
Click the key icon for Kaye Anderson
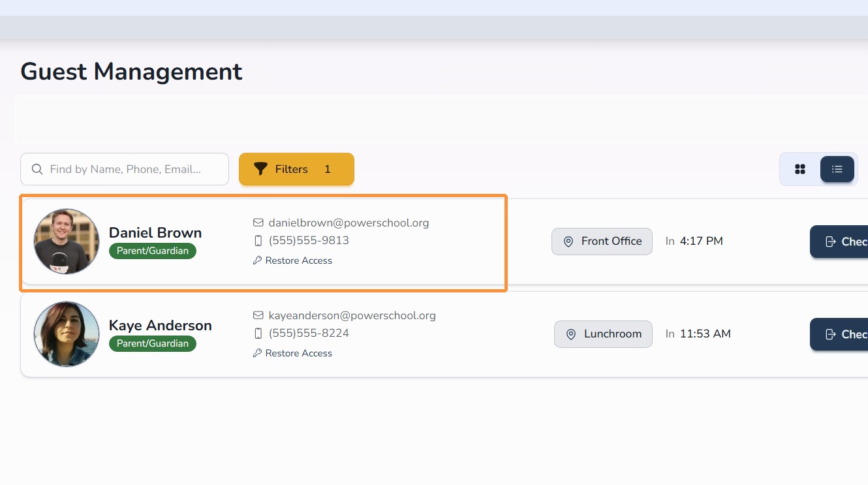pos(257,353)
